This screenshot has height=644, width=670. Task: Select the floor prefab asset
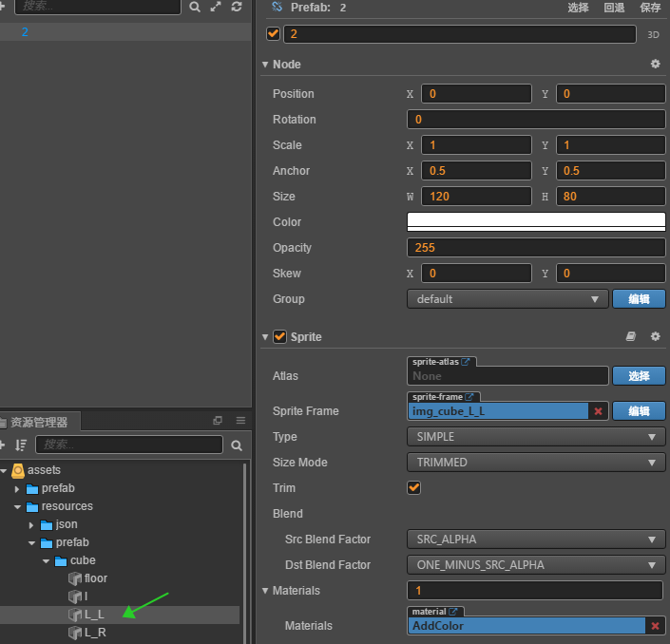tap(87, 578)
